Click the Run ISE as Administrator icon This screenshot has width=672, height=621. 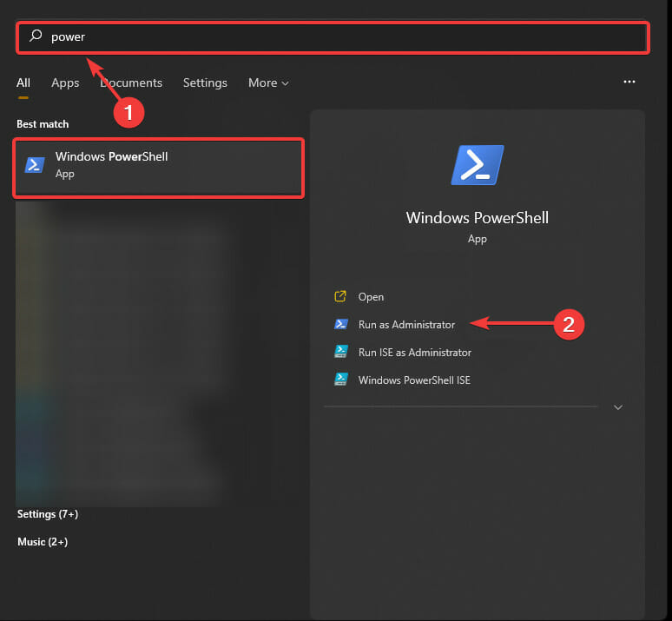pyautogui.click(x=341, y=353)
